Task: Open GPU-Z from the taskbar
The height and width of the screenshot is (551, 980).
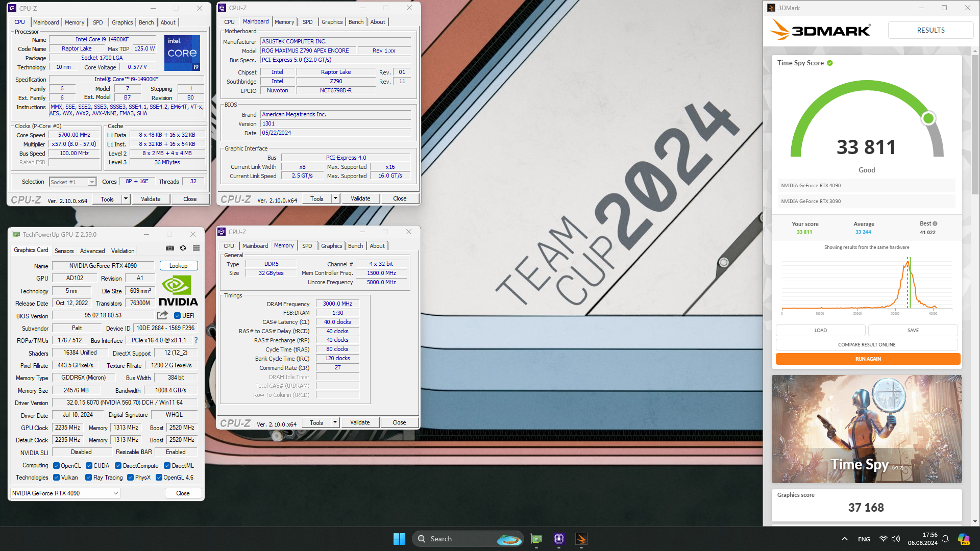Action: [x=536, y=539]
